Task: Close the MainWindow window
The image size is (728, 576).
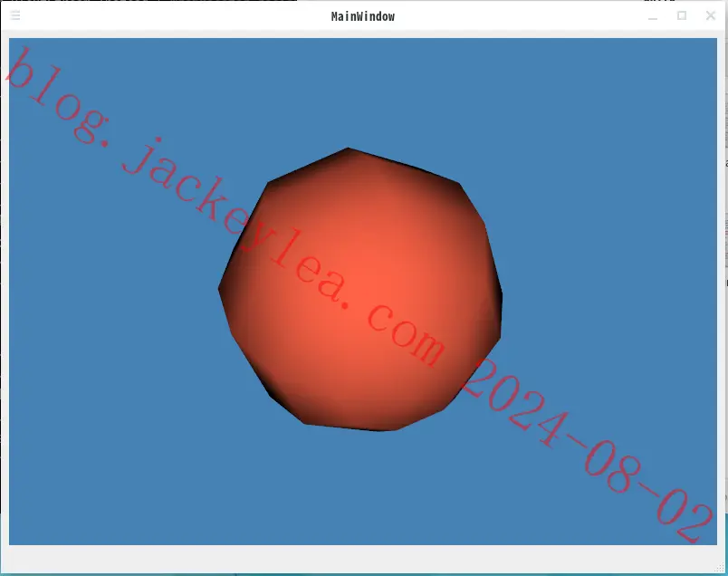Action: 711,15
